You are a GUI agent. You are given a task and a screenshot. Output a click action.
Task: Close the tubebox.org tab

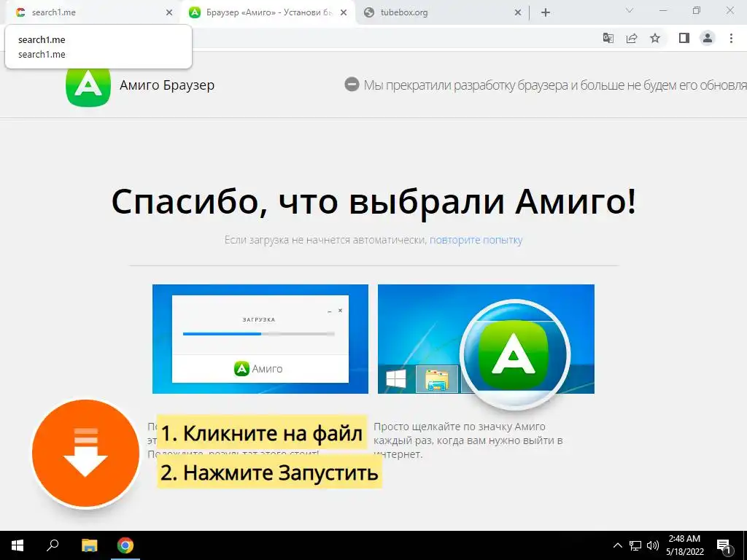point(518,13)
